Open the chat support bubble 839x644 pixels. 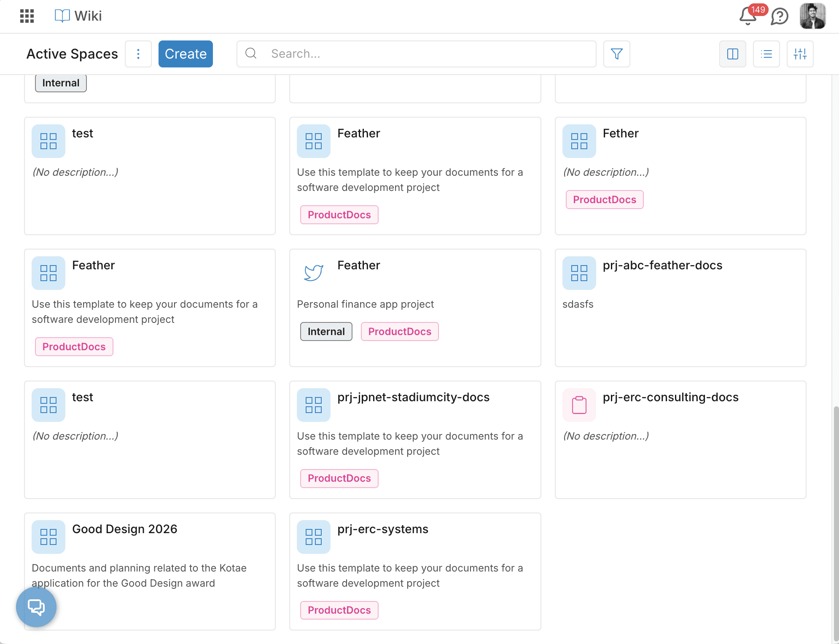36,607
